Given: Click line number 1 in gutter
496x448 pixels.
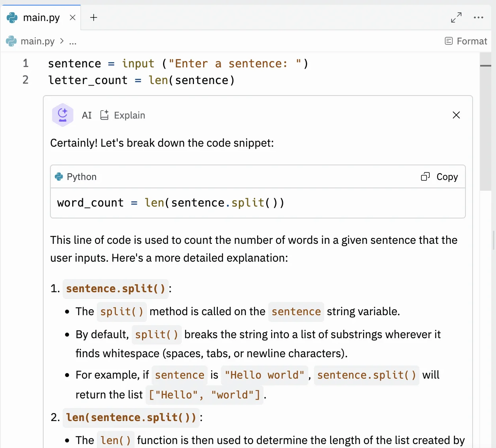Looking at the screenshot, I should [x=26, y=63].
